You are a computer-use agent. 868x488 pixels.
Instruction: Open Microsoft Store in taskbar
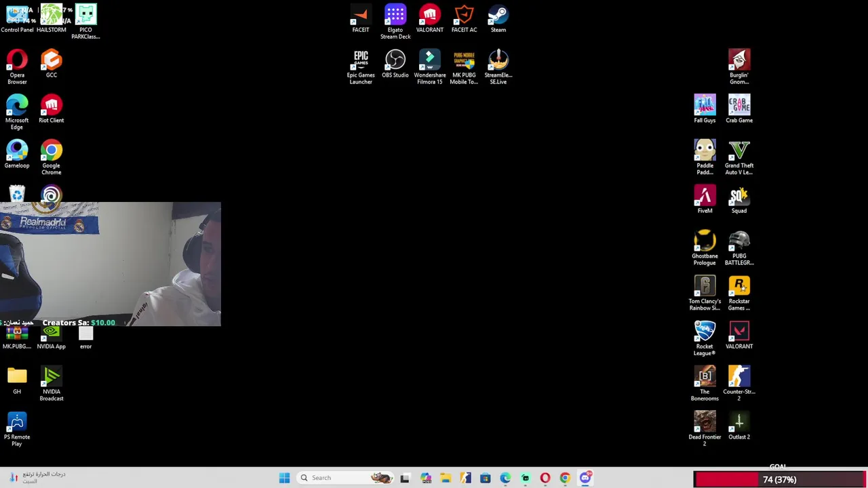click(486, 478)
